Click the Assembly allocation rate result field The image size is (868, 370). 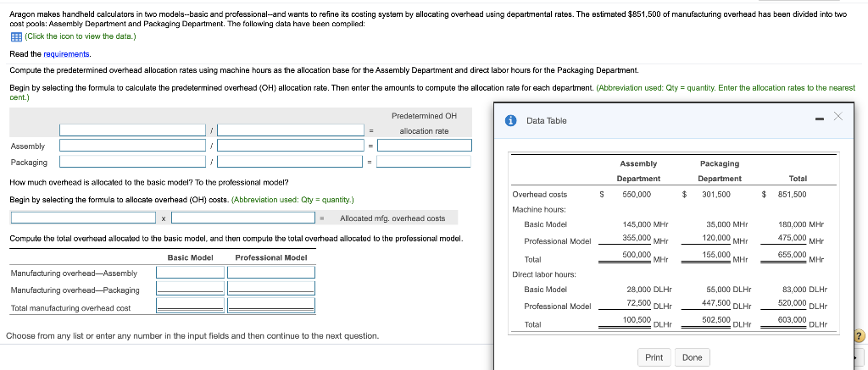tap(425, 146)
